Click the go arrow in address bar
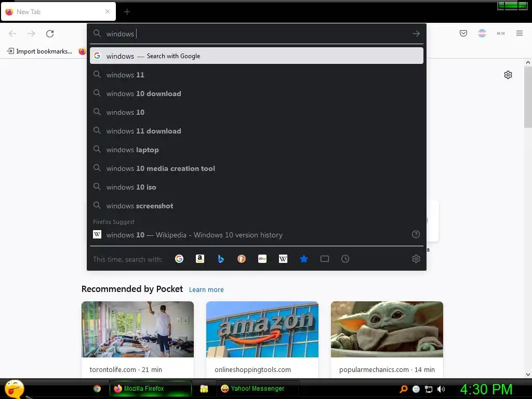The width and height of the screenshot is (532, 399). (416, 34)
